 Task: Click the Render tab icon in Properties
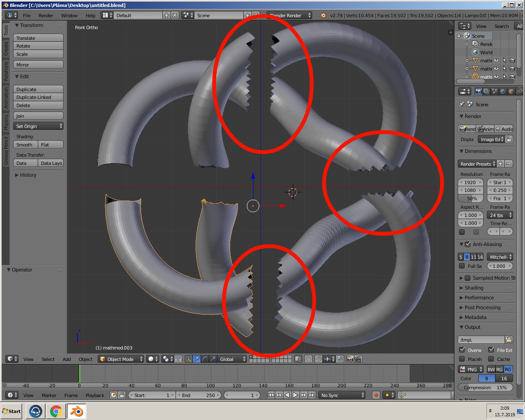point(478,91)
